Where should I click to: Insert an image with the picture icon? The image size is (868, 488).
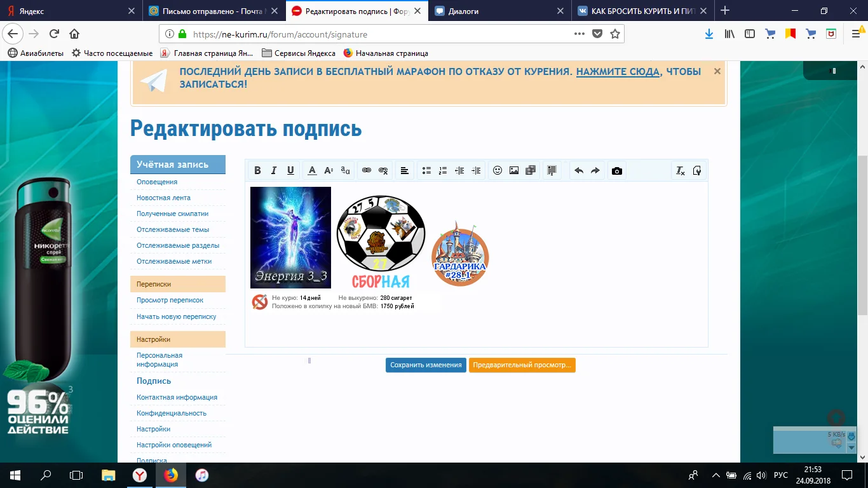pos(514,170)
